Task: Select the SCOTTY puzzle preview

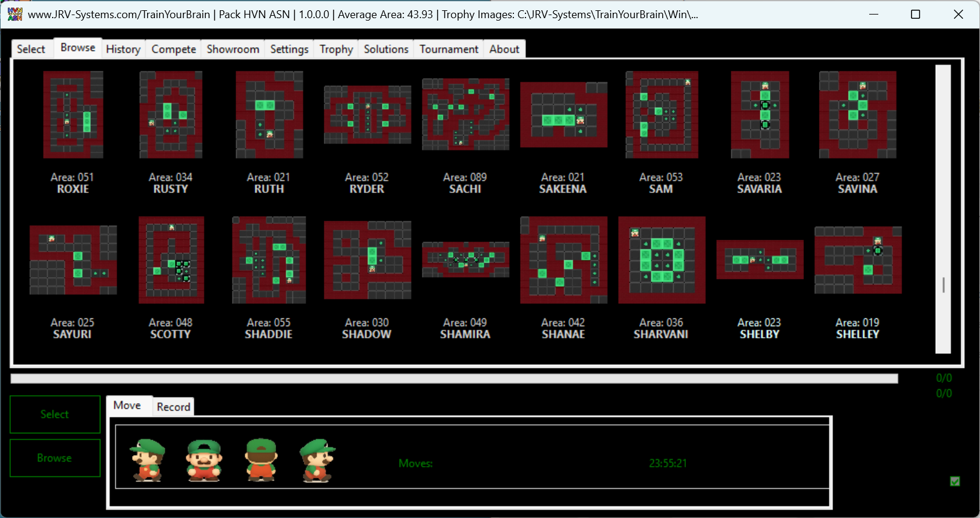Action: click(171, 260)
